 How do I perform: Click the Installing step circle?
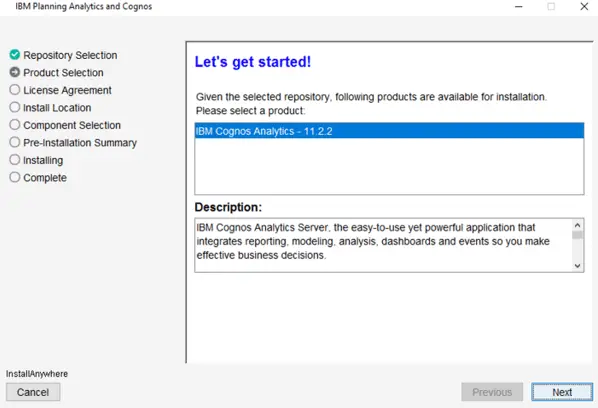[14, 159]
